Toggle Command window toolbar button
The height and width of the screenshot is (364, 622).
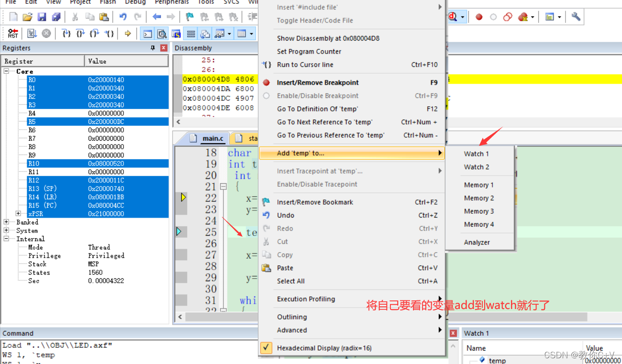(x=148, y=34)
